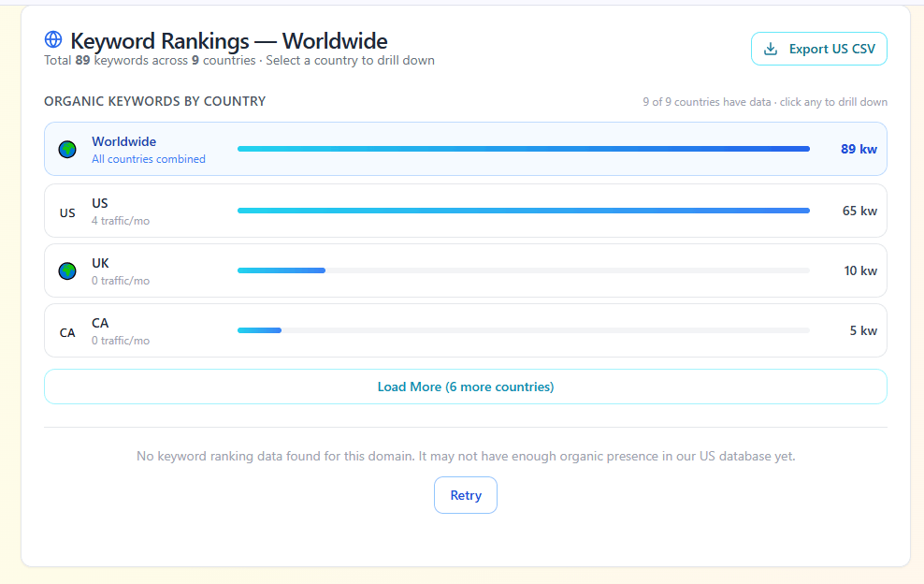Click the US country badge icon
The height and width of the screenshot is (584, 924).
click(66, 212)
